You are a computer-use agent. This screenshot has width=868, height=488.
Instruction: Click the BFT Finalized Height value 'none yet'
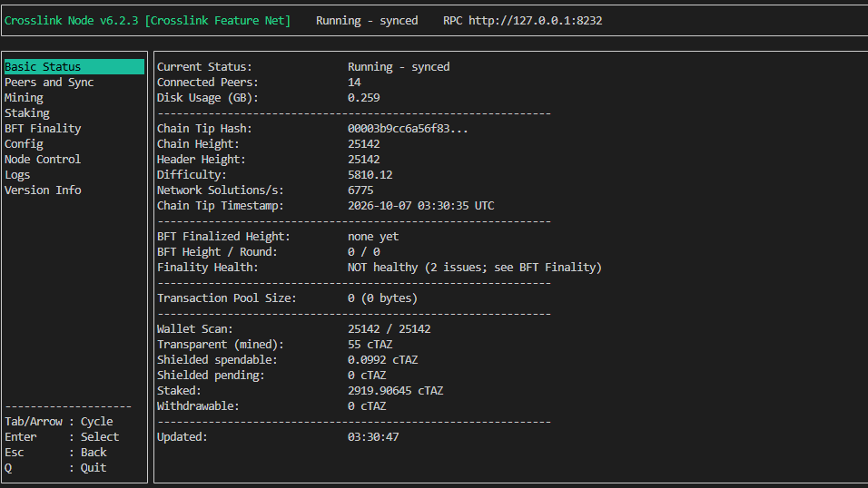pyautogui.click(x=373, y=236)
